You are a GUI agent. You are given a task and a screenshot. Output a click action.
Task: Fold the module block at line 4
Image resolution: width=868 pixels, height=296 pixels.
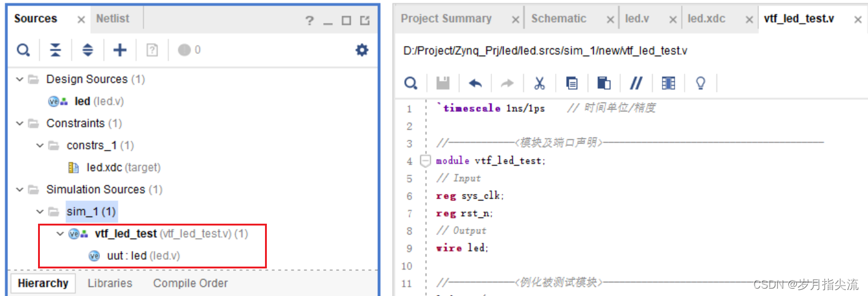coord(426,161)
